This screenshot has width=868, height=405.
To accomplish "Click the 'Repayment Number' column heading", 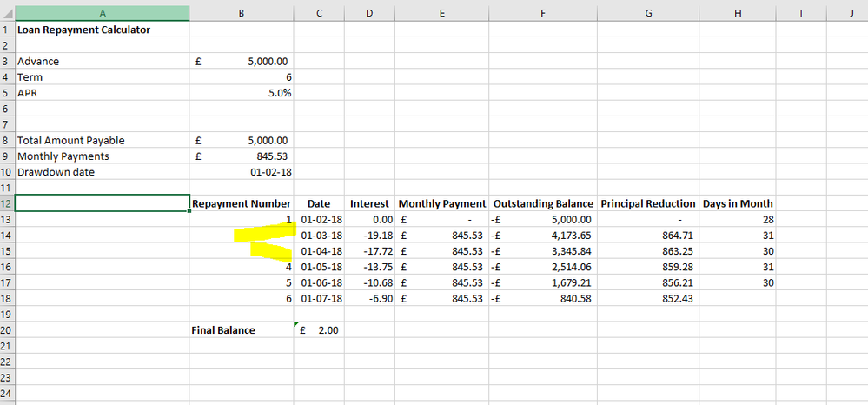I will coord(242,203).
